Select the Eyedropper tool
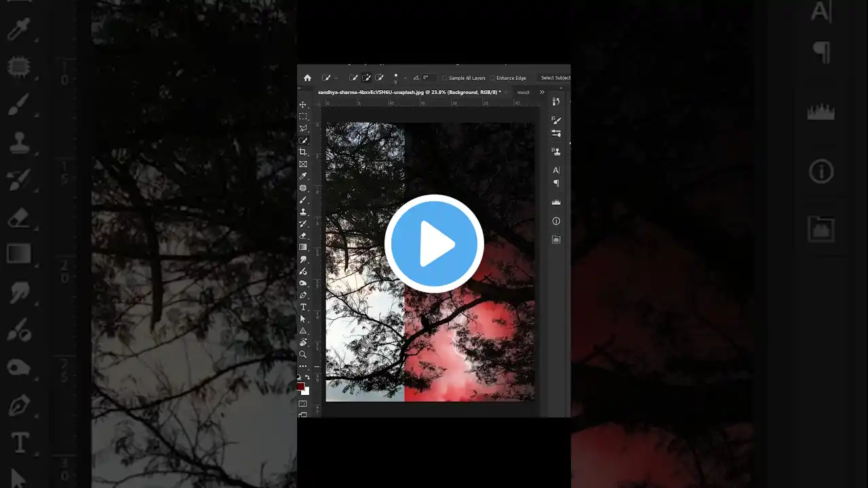This screenshot has height=488, width=868. pos(303,176)
